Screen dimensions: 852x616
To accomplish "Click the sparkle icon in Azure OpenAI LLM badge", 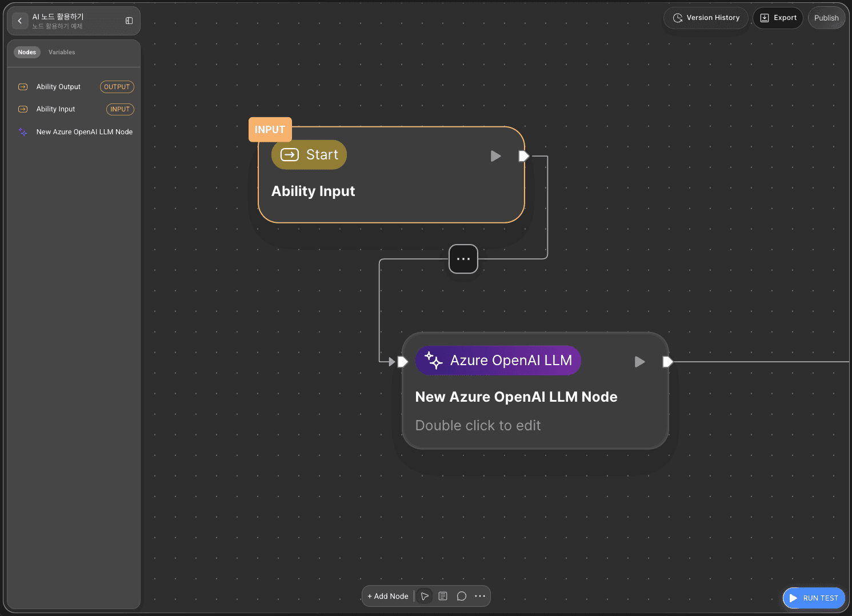I will coord(434,361).
